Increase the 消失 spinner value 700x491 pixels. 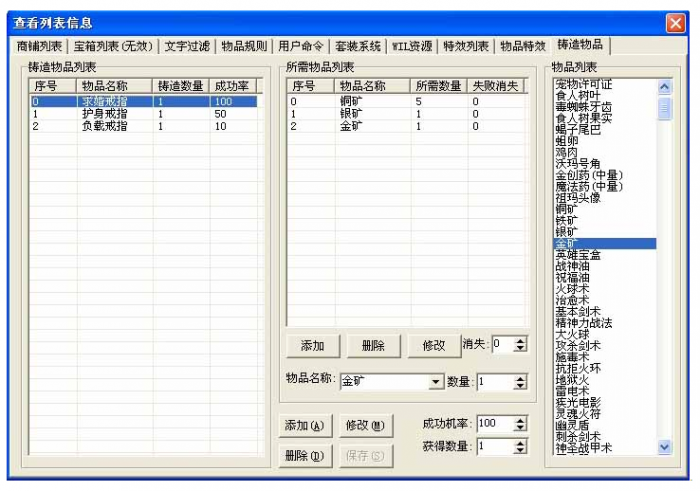pyautogui.click(x=519, y=341)
